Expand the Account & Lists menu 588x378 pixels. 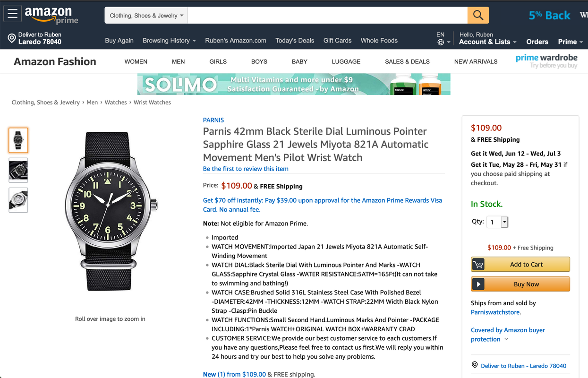click(487, 42)
